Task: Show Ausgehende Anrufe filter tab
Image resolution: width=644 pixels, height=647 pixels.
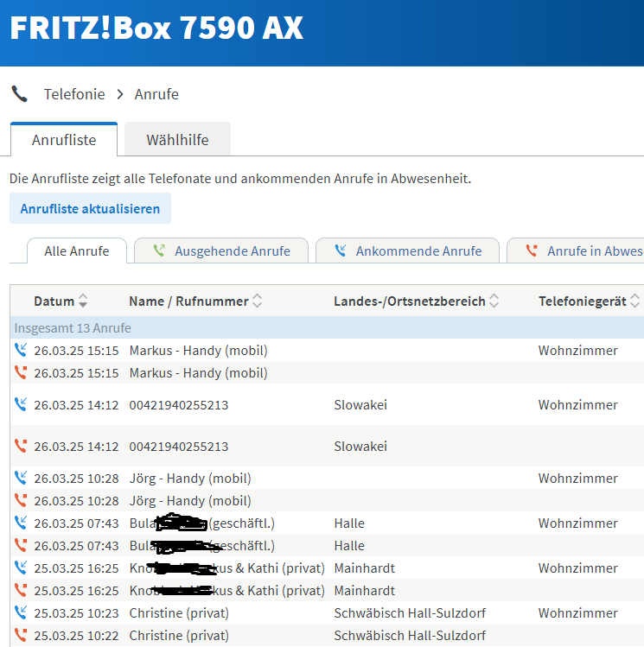Action: (221, 251)
